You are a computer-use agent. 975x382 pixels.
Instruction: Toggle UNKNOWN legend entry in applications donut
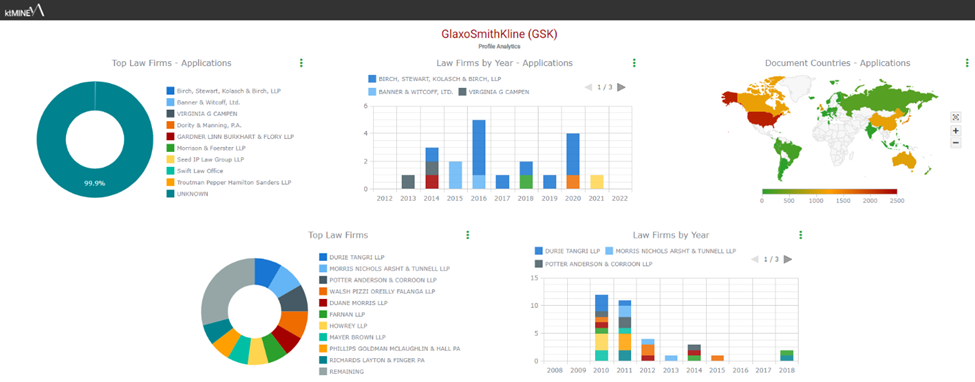click(187, 193)
